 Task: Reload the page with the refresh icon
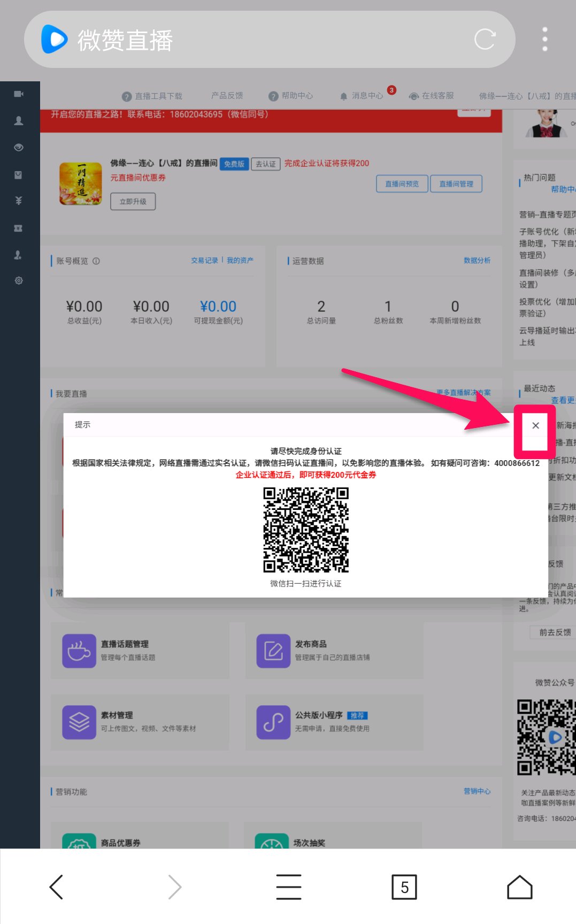[x=485, y=40]
